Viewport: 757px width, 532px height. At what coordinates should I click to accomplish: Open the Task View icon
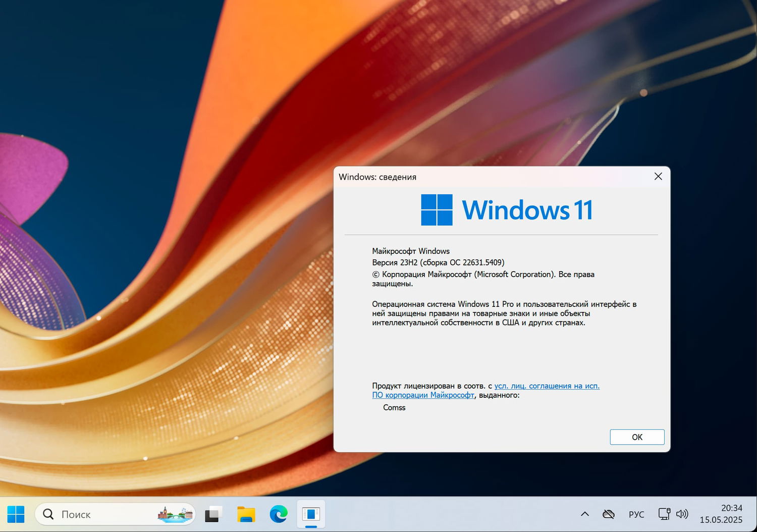(213, 514)
